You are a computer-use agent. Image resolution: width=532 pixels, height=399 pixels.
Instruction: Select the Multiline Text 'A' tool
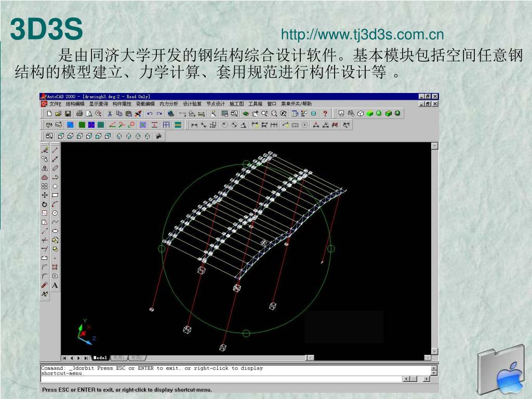[x=55, y=285]
